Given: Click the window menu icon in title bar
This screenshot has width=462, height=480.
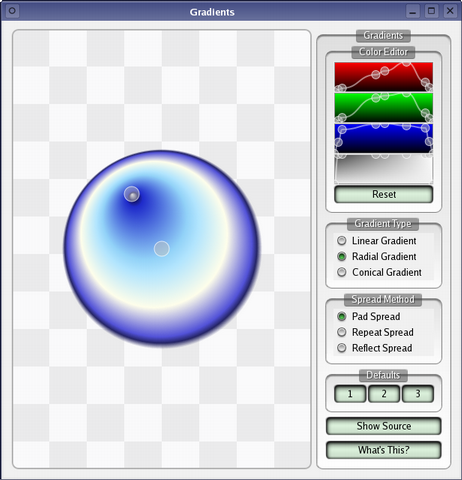Looking at the screenshot, I should 12,11.
